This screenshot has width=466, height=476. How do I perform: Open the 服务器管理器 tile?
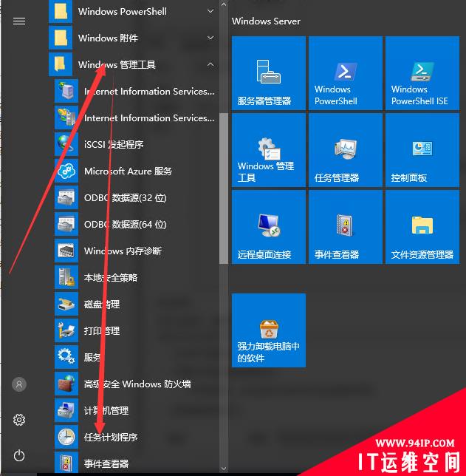[269, 73]
